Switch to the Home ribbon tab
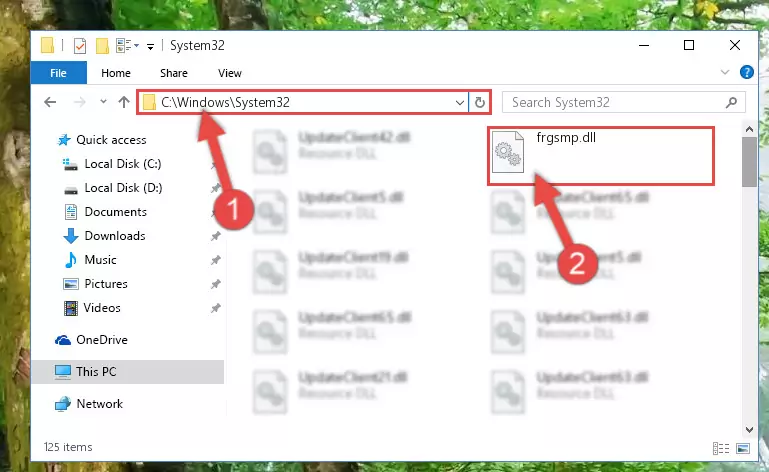This screenshot has height=472, width=769. coord(116,73)
